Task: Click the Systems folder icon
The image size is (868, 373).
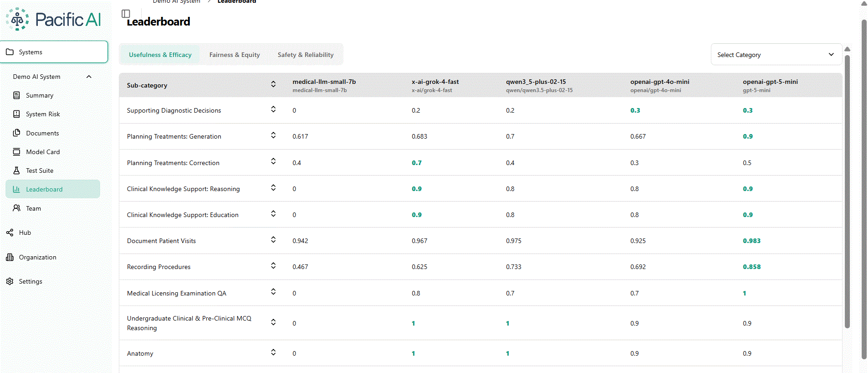Action: pyautogui.click(x=10, y=52)
